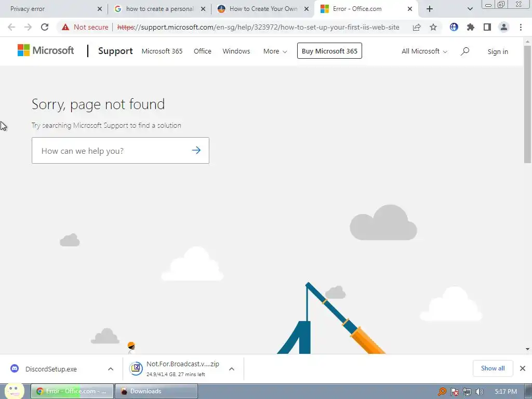Open Extensions puzzle piece icon
The height and width of the screenshot is (399, 532).
471,27
